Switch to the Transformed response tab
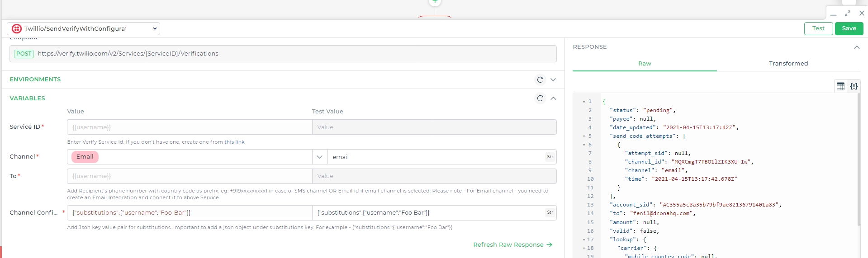Screen dimensions: 868x258 tap(788, 64)
